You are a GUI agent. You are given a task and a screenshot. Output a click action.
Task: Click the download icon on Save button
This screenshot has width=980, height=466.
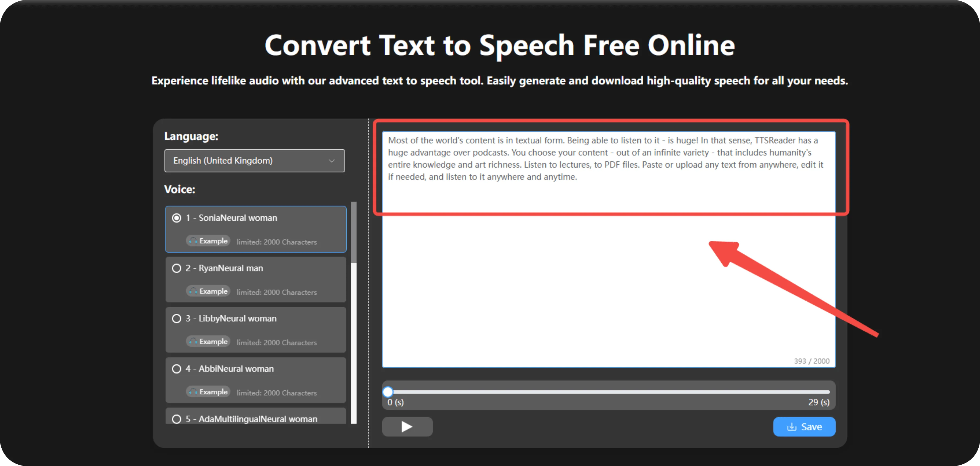[792, 427]
